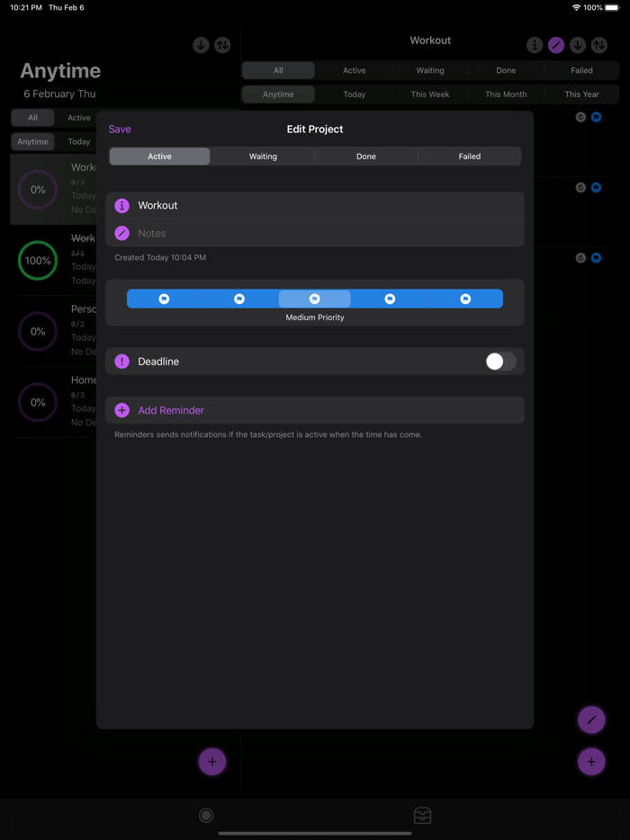This screenshot has width=630, height=840.
Task: Set project status to Waiting
Action: 263,156
